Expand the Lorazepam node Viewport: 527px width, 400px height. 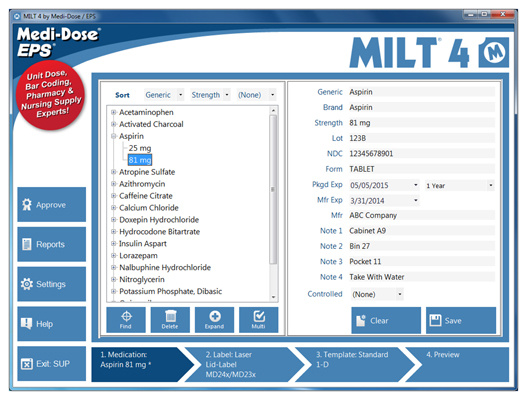[114, 255]
